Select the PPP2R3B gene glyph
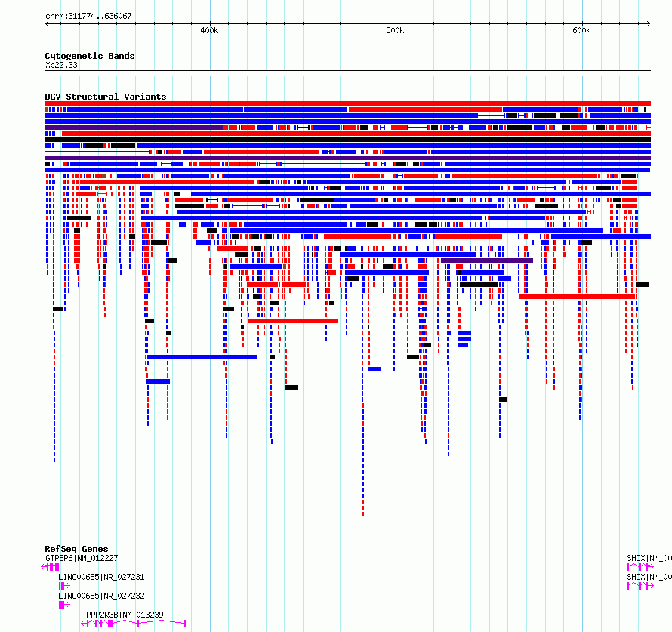 (x=134, y=624)
